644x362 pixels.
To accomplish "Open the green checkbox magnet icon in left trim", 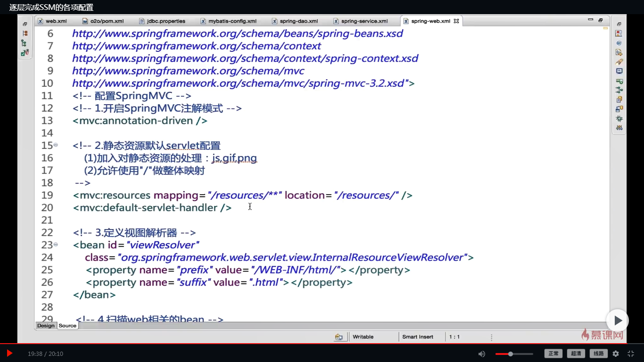I will (25, 52).
